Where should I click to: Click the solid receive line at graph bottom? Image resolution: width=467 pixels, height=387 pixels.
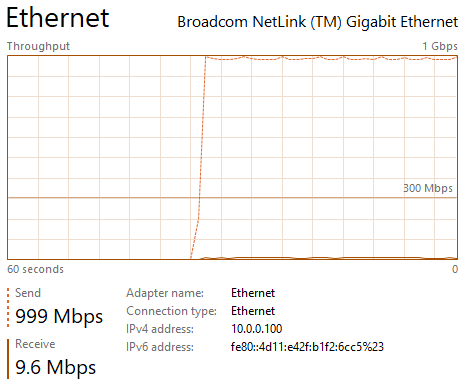[328, 258]
